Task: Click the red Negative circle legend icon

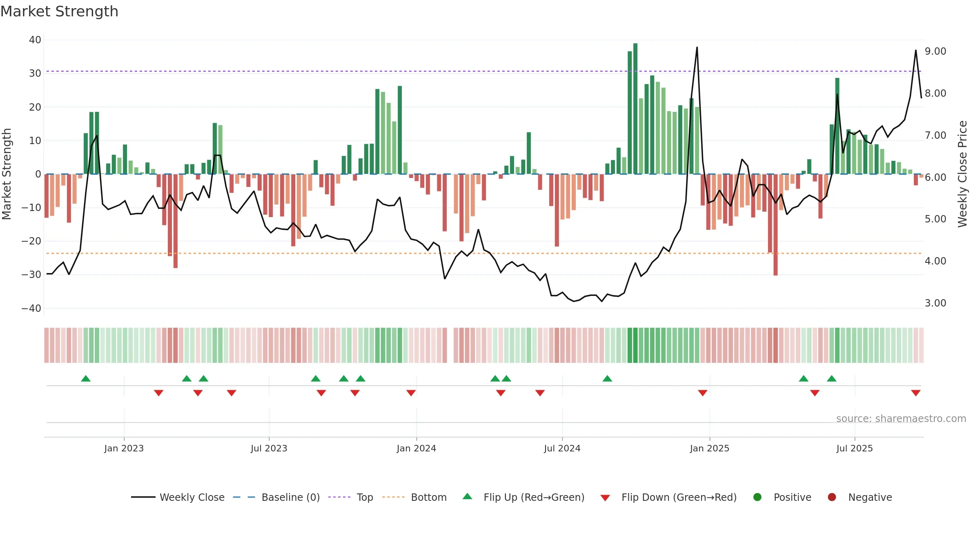Action: 832,497
